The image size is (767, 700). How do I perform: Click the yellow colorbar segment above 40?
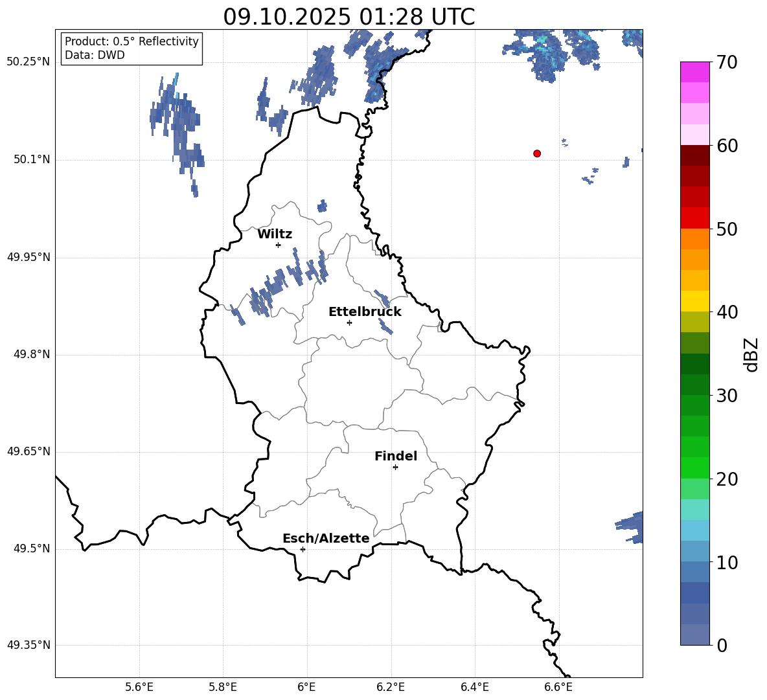click(695, 301)
